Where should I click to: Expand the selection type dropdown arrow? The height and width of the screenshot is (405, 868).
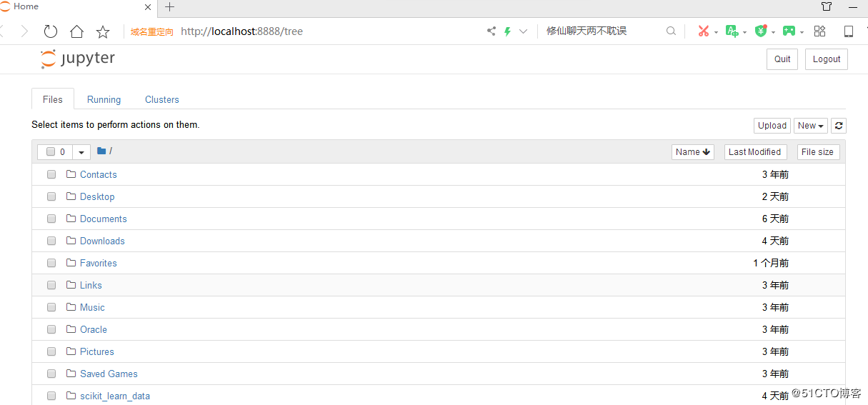pos(81,151)
